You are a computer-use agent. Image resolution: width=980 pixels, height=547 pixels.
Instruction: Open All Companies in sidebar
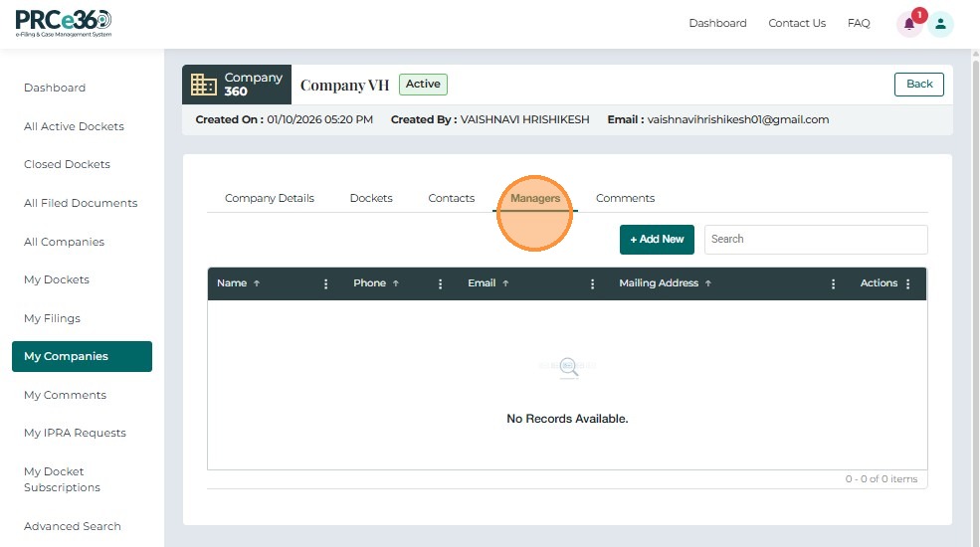(64, 242)
